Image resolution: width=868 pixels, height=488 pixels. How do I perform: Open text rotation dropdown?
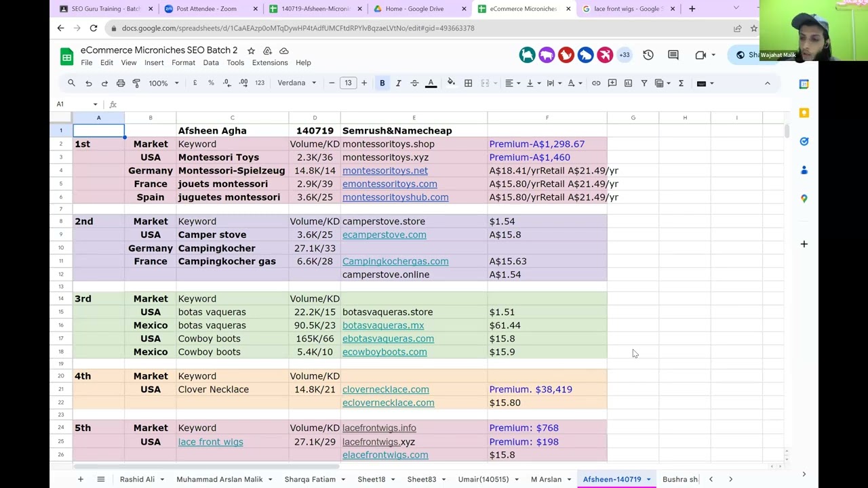pyautogui.click(x=574, y=83)
